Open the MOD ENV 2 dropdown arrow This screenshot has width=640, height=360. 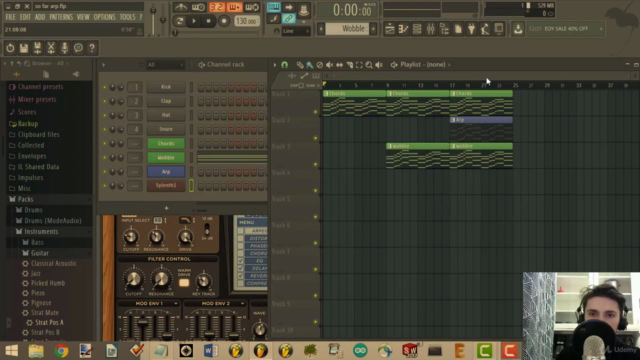(242, 304)
